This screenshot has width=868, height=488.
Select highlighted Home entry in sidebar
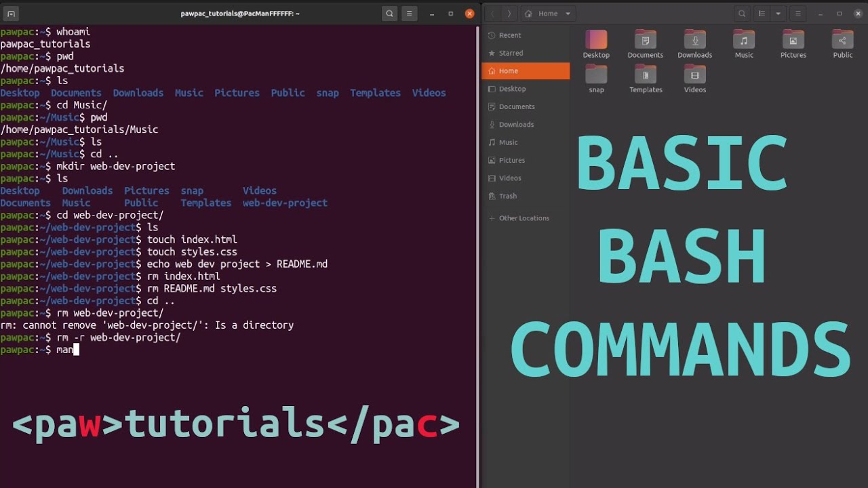click(526, 70)
